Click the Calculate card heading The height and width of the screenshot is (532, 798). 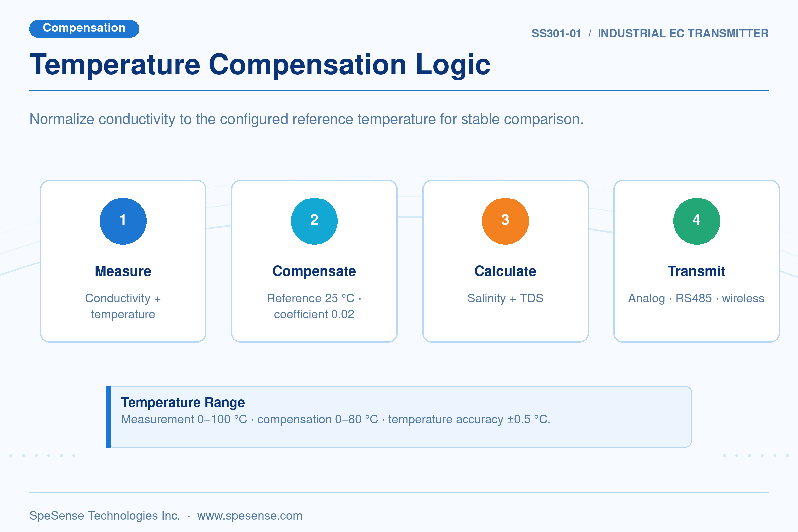click(x=505, y=271)
